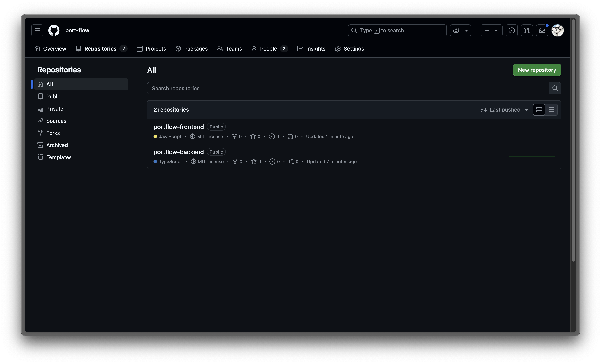Open the issues icon in header
601x364 pixels.
pos(512,31)
